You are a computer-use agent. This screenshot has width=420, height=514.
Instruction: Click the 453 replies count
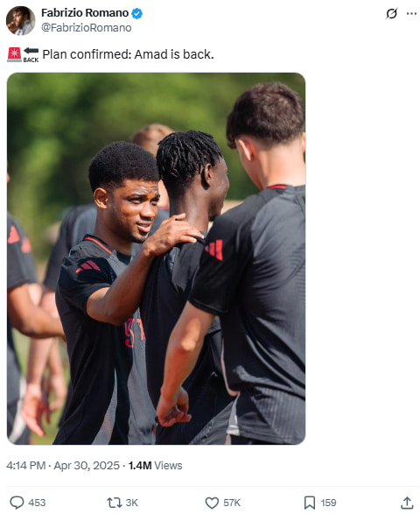click(37, 503)
